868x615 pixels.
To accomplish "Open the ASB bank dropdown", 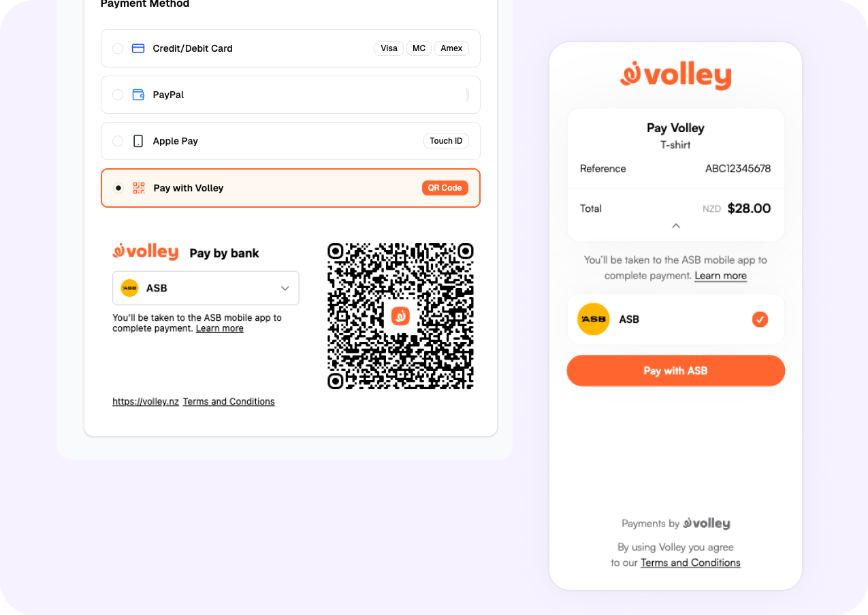I will coord(206,288).
